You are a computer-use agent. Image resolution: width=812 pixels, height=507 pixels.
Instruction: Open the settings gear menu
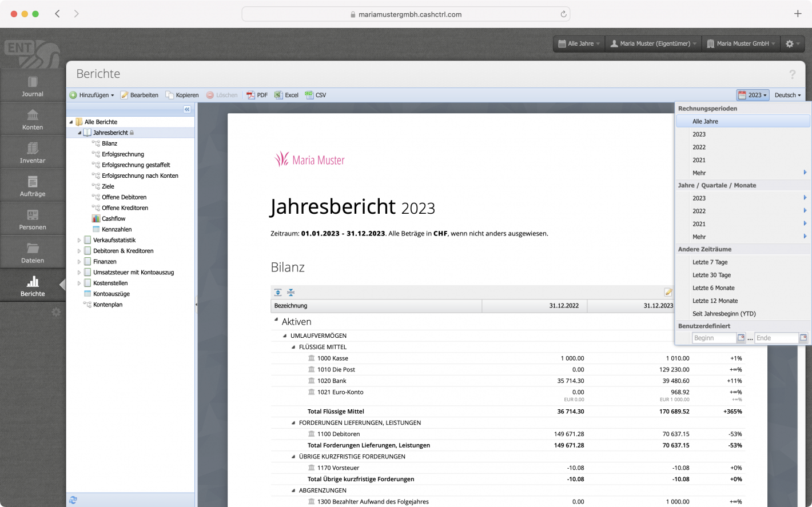[x=793, y=43]
